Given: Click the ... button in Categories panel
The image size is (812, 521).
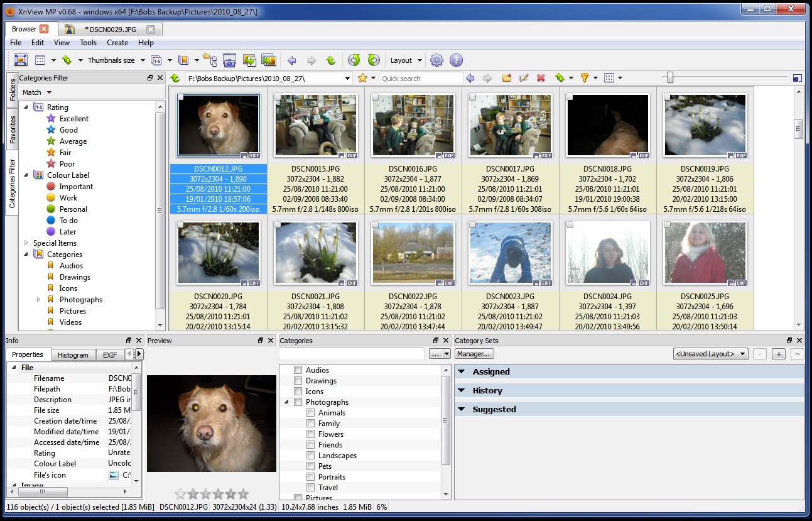Looking at the screenshot, I should tap(435, 354).
